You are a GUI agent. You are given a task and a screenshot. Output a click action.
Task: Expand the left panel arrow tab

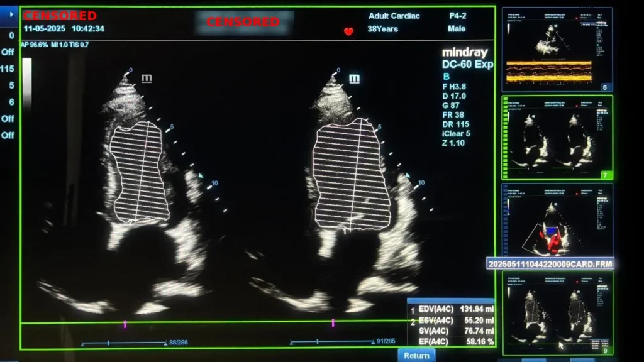click(x=9, y=12)
